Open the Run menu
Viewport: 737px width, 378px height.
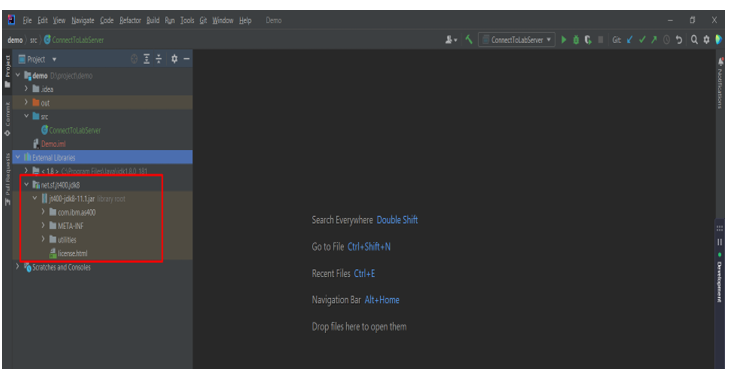coord(170,20)
